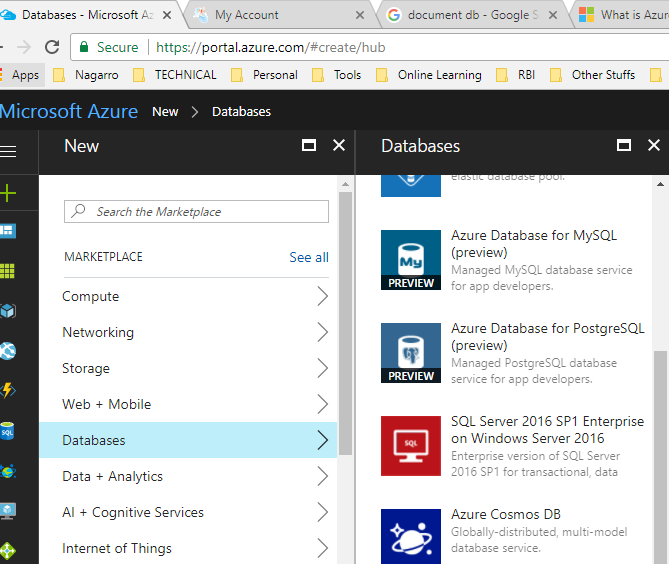Open the hamburger menu in the sidebar
Screen dimensions: 669x564
point(9,151)
